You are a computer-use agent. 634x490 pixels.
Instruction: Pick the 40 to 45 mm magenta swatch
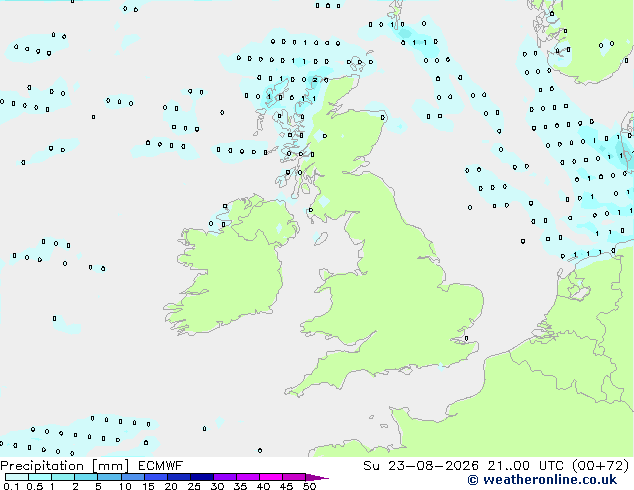click(x=271, y=477)
